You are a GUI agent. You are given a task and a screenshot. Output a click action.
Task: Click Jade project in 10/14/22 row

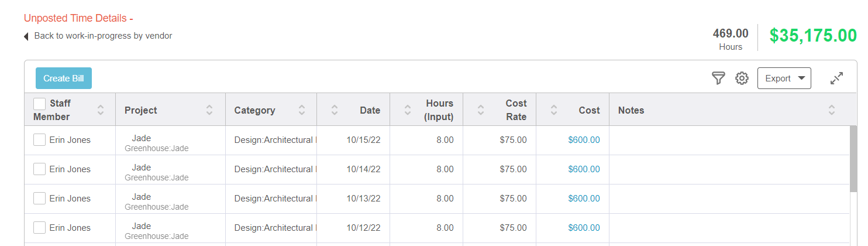point(142,168)
